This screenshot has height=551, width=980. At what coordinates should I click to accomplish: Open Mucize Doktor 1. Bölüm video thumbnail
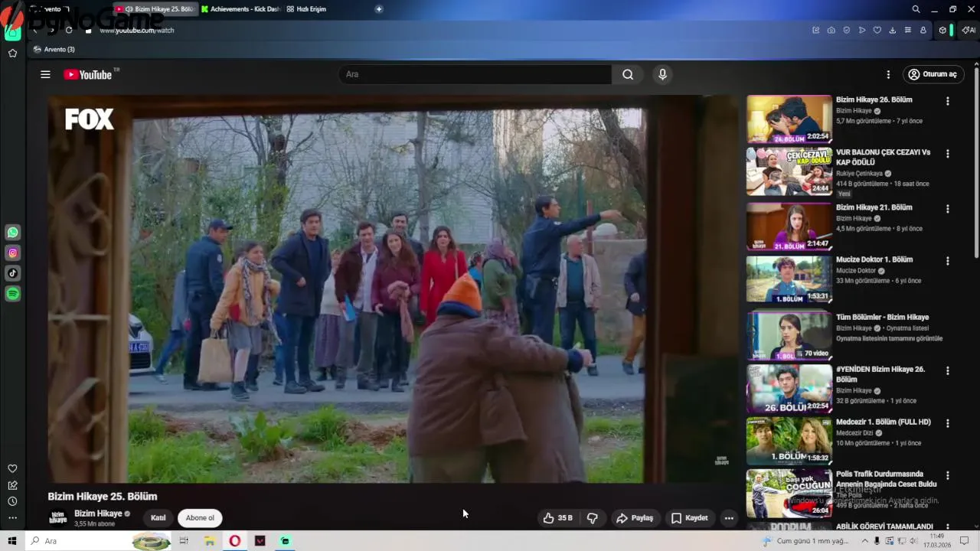coord(789,279)
